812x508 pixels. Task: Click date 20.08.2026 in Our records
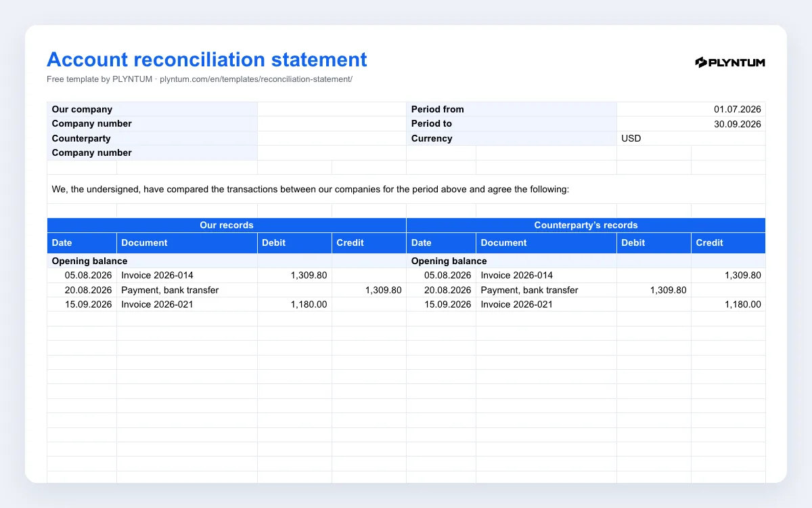pyautogui.click(x=89, y=290)
